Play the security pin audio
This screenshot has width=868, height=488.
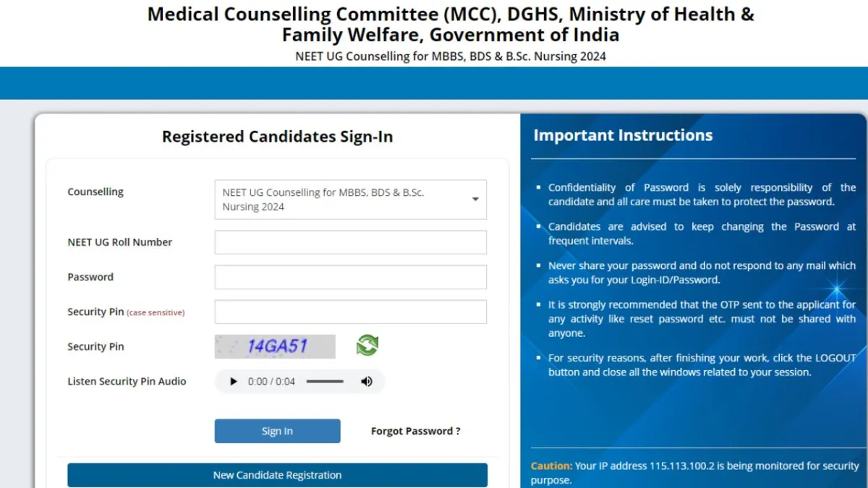tap(233, 382)
